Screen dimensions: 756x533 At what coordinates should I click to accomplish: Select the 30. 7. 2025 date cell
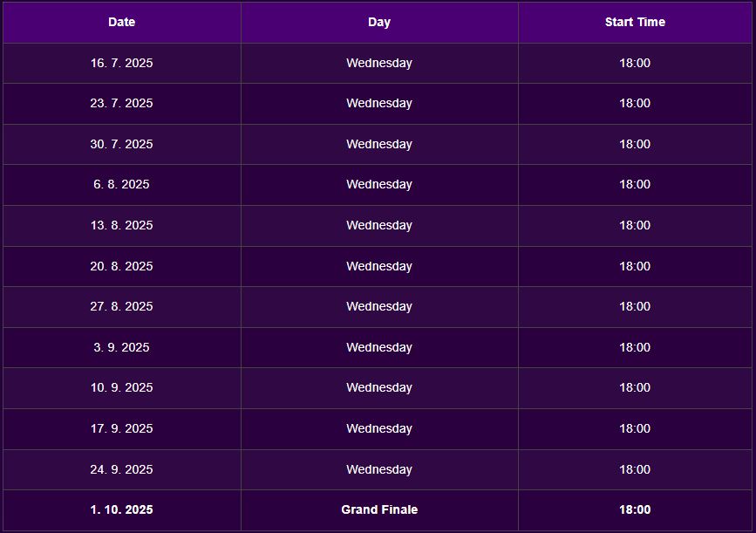pyautogui.click(x=122, y=144)
